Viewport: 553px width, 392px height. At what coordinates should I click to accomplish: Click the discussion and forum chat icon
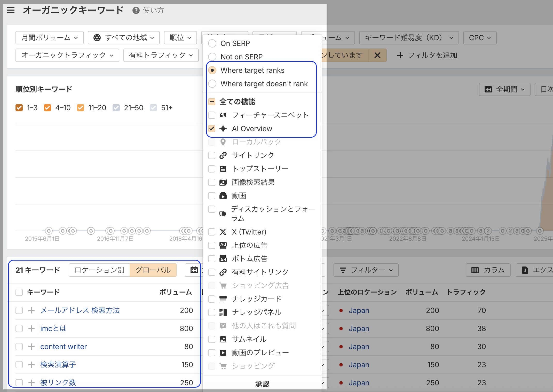pyautogui.click(x=223, y=214)
